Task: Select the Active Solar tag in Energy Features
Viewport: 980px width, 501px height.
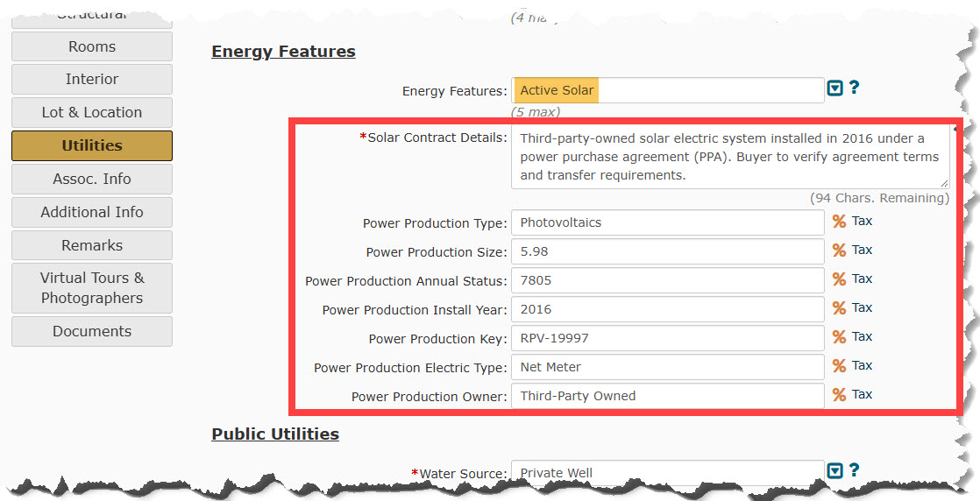Action: tap(557, 90)
